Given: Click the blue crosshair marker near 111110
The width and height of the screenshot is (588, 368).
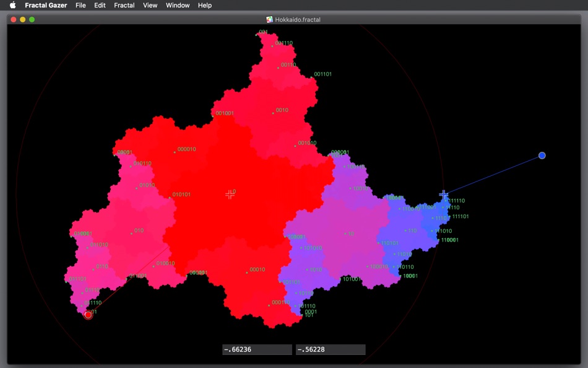Looking at the screenshot, I should [x=444, y=195].
